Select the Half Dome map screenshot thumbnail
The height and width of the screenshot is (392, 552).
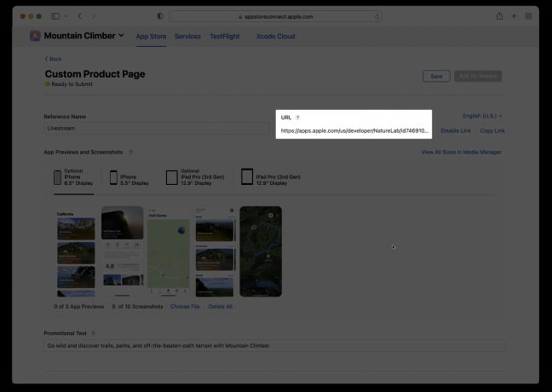169,251
